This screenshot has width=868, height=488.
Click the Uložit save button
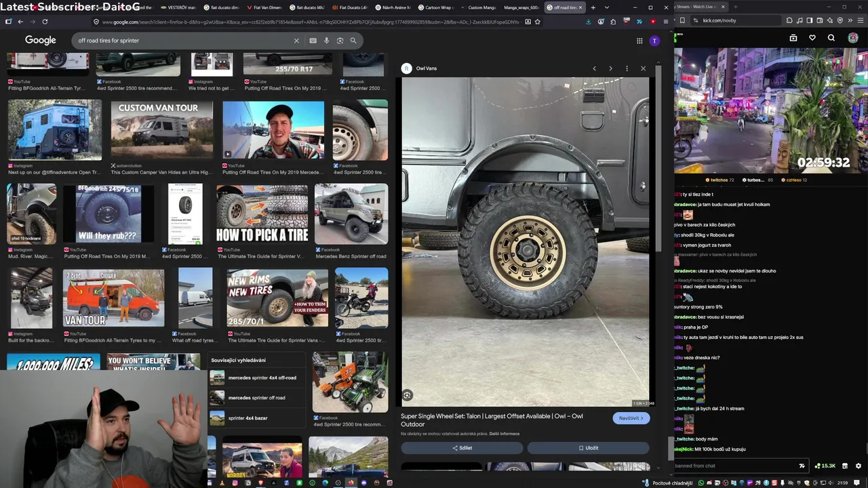click(x=588, y=448)
